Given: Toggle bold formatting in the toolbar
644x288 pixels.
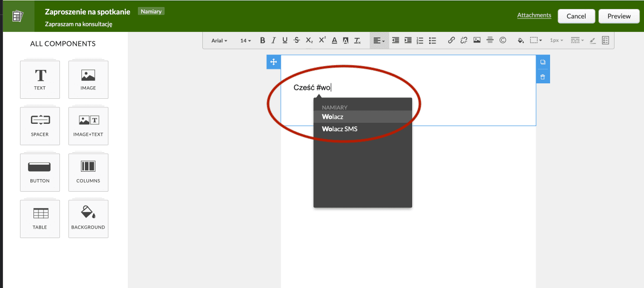Looking at the screenshot, I should click(x=263, y=40).
